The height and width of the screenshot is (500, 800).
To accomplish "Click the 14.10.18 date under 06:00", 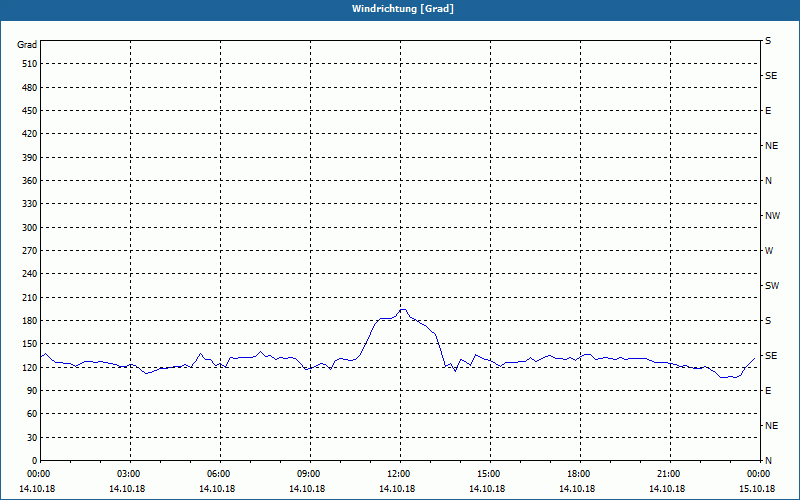I will click(x=217, y=489).
